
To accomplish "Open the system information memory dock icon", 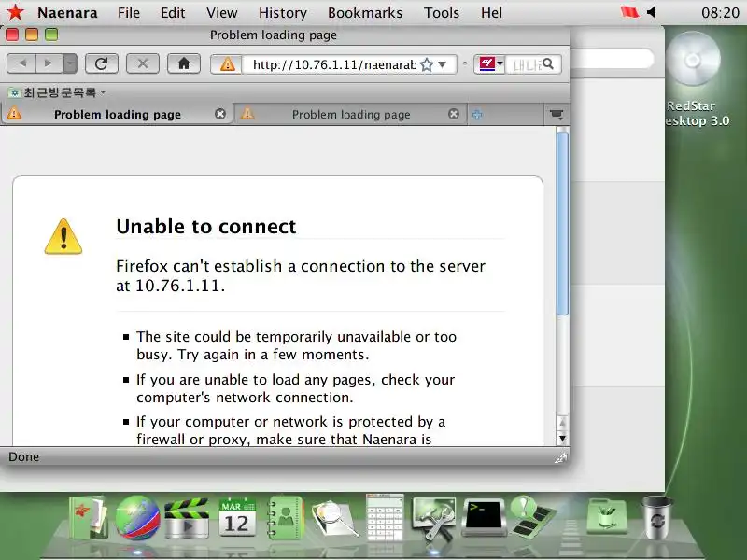I will click(532, 518).
